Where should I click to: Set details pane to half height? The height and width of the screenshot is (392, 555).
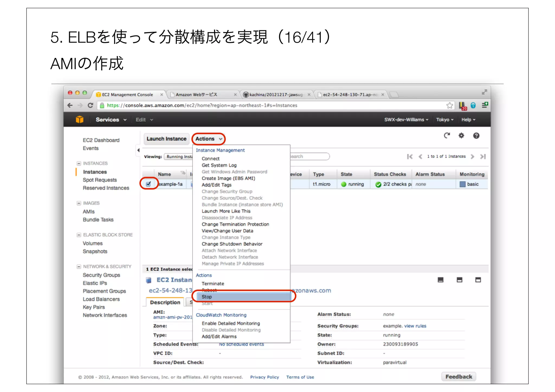pos(459,280)
